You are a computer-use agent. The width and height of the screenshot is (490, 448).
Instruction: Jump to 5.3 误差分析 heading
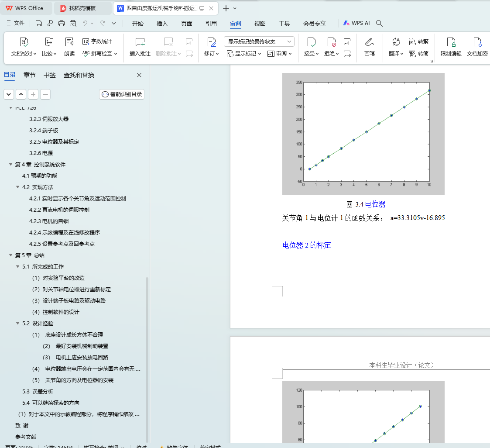click(38, 391)
